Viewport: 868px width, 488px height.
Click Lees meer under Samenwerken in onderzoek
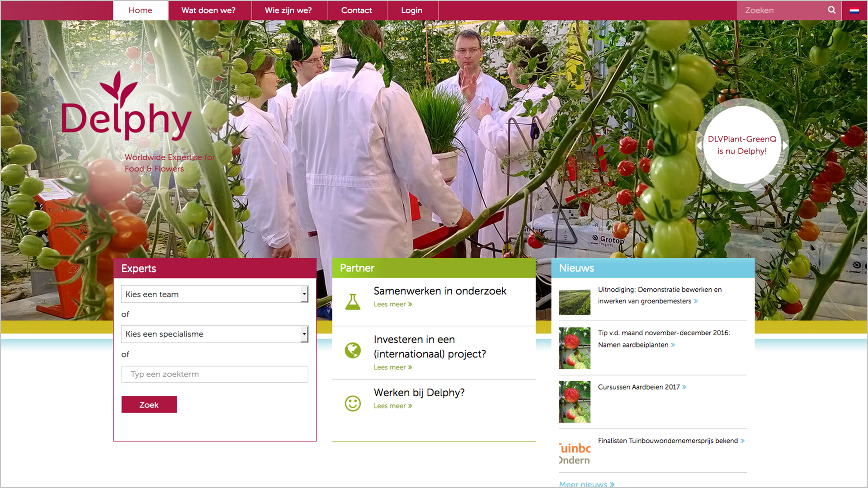click(392, 305)
